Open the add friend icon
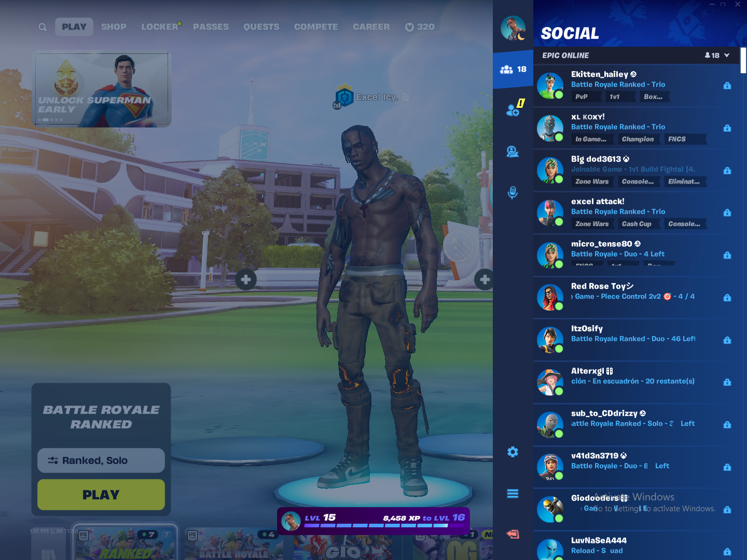Screen dimensions: 747x560 [x=513, y=109]
